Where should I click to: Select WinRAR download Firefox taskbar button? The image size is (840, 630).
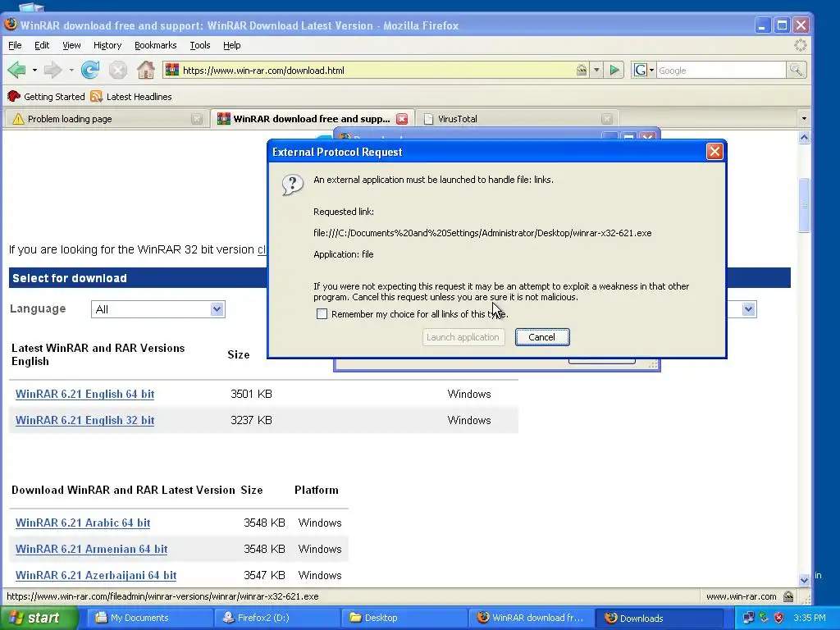point(532,618)
